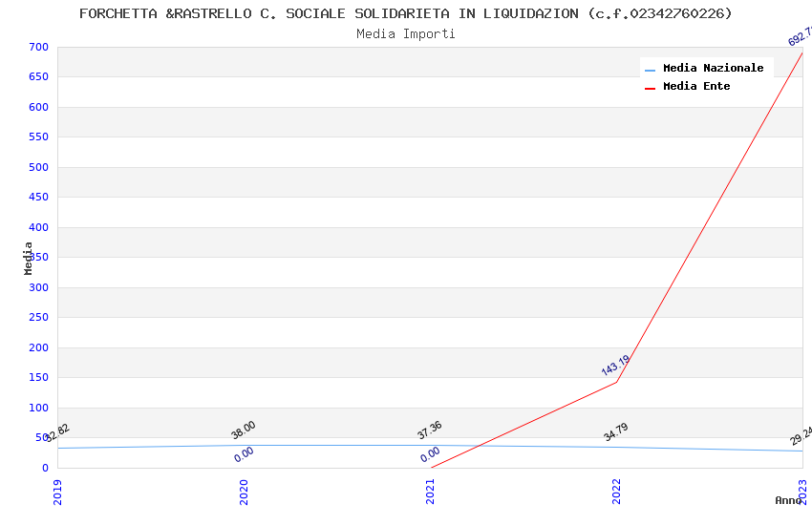This screenshot has height=525, width=812.
Task: Click the blue Media Nazionale legend swatch
Action: coord(650,70)
